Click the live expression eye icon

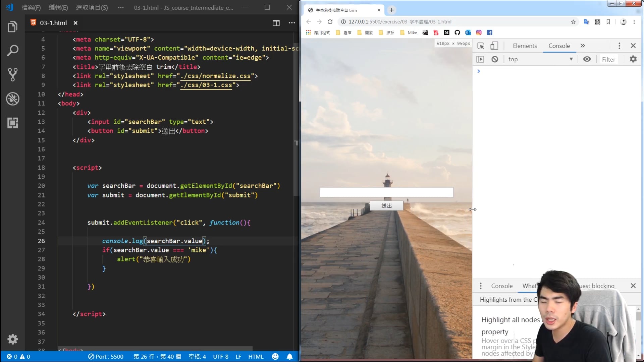587,59
